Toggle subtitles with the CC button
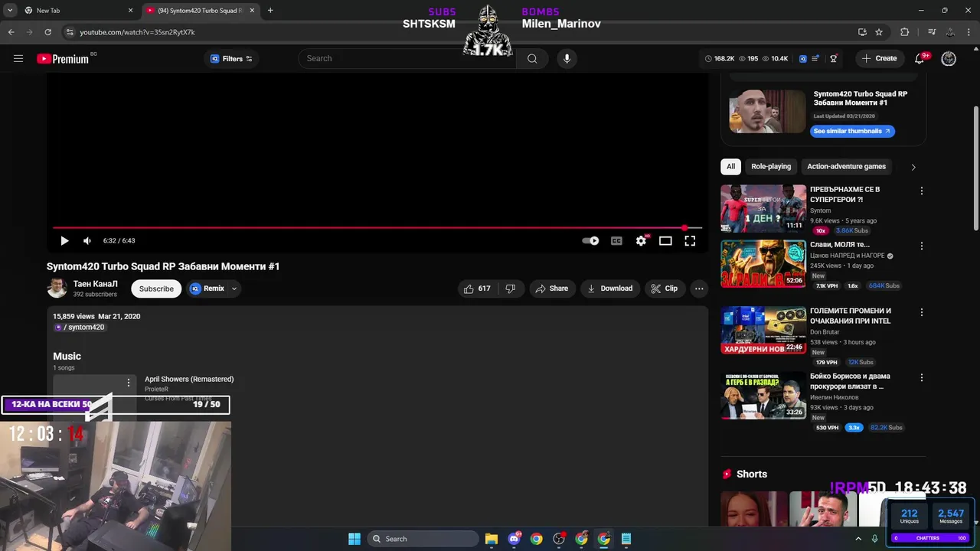 pos(616,240)
